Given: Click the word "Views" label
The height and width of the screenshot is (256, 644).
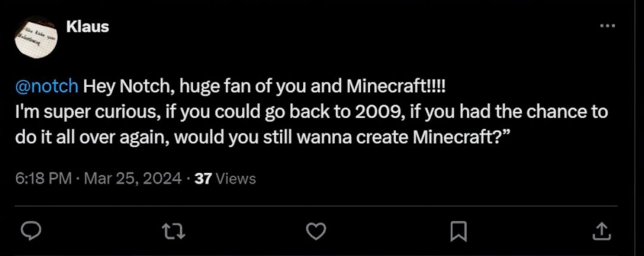Looking at the screenshot, I should click(x=236, y=178).
